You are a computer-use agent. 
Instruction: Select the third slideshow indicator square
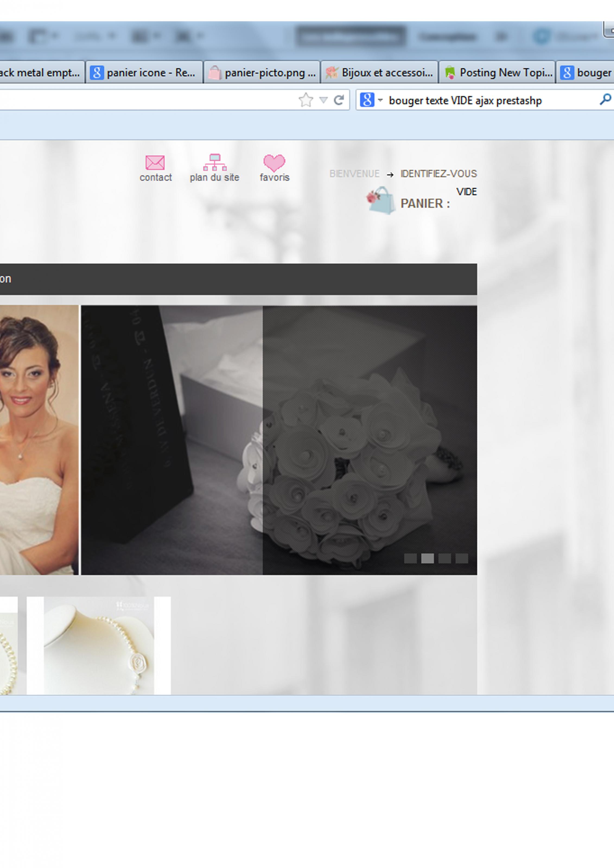click(x=444, y=559)
